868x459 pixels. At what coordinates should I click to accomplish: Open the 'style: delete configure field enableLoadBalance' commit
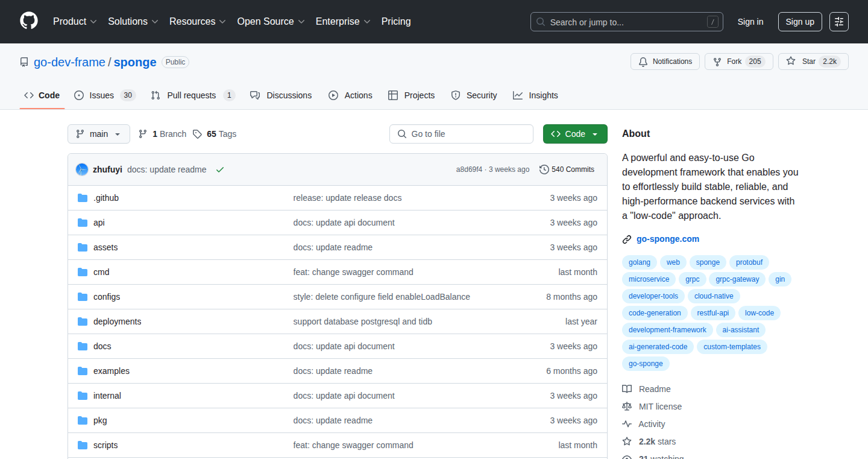pos(382,297)
